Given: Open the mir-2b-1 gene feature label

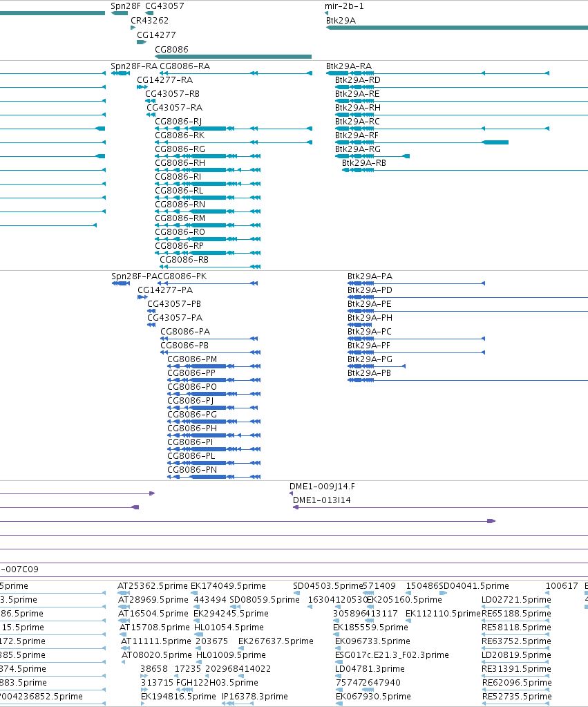Looking at the screenshot, I should tap(344, 6).
